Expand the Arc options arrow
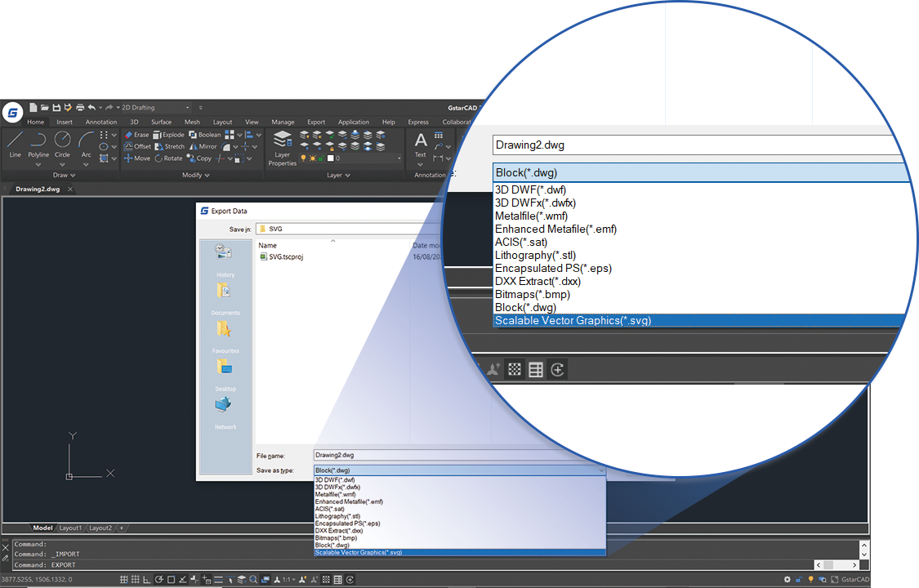This screenshot has height=588, width=919. pyautogui.click(x=86, y=165)
